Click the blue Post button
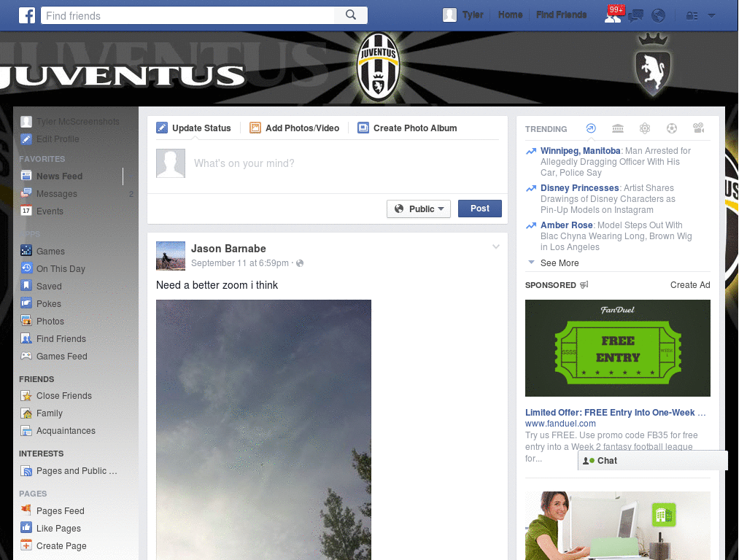Screen dimensions: 747x560 (480, 209)
